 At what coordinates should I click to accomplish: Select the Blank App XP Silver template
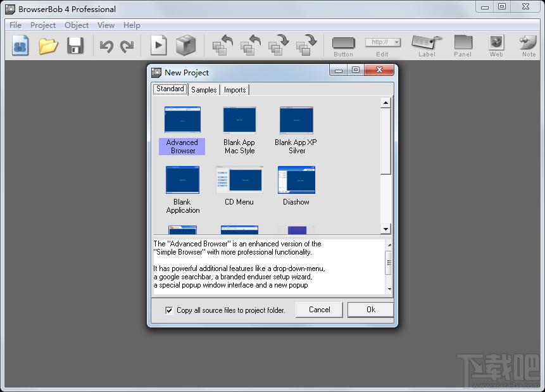pos(296,130)
